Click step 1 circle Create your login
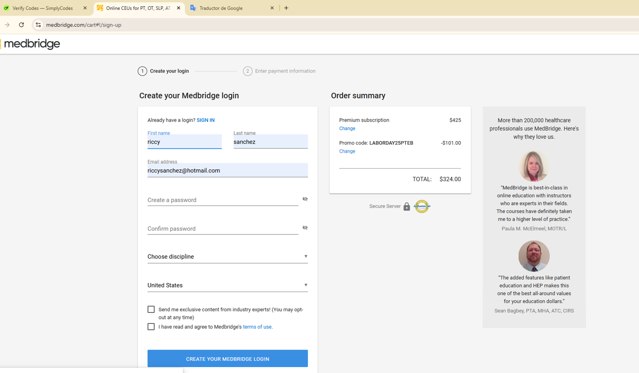Image resolution: width=639 pixels, height=373 pixels. (142, 71)
